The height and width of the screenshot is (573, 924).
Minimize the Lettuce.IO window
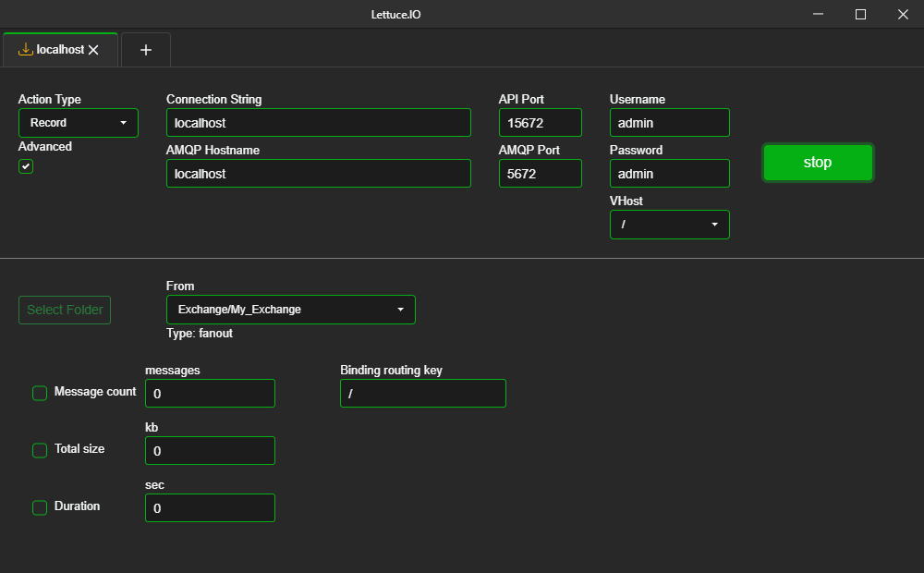pyautogui.click(x=818, y=14)
